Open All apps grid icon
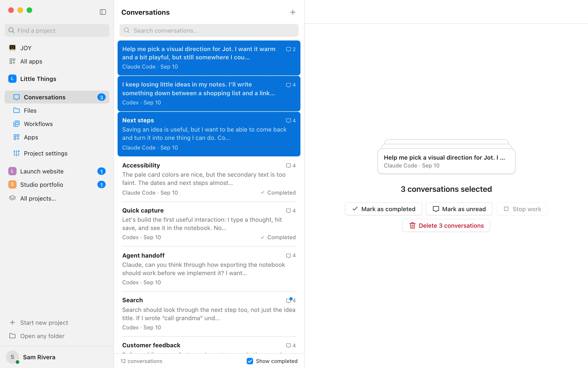Screen dimensions: 588x368 point(12,61)
